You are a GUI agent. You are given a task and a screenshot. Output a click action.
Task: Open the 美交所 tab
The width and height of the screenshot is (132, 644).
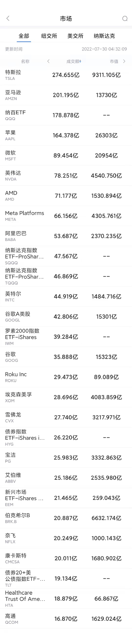coord(75,36)
